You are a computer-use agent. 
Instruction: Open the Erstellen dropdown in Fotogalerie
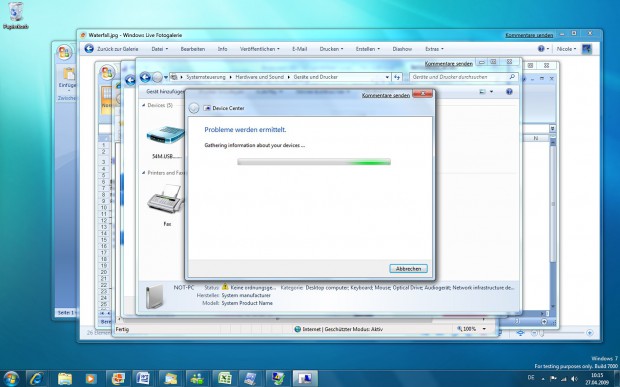pos(367,49)
